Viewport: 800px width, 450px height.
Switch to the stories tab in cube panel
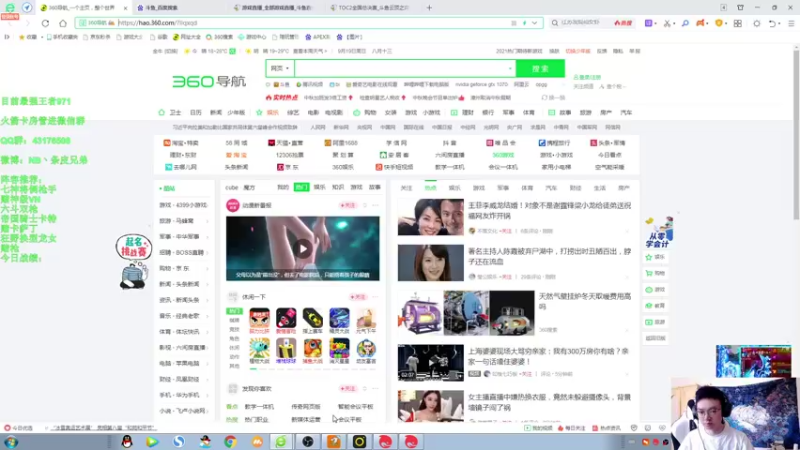[x=374, y=187]
